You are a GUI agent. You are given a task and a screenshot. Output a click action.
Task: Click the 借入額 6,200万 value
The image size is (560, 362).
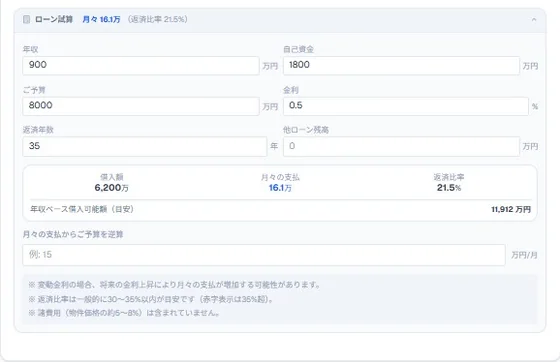tap(111, 188)
